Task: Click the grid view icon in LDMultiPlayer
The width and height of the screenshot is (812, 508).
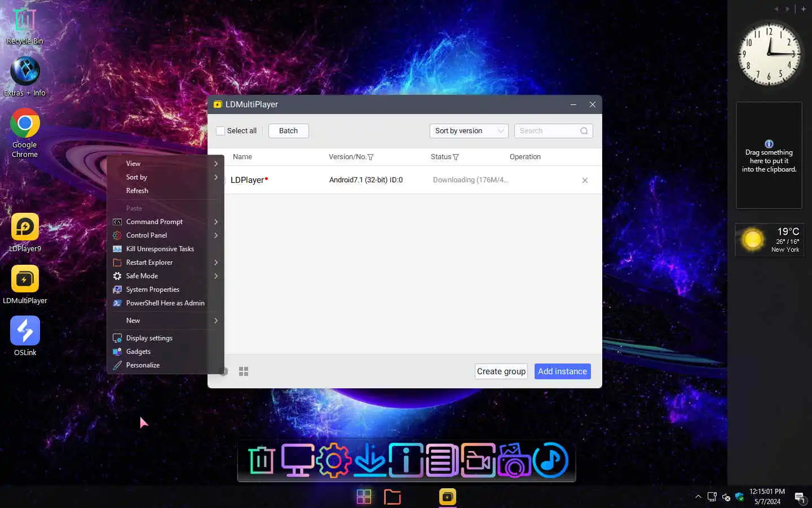Action: point(244,371)
